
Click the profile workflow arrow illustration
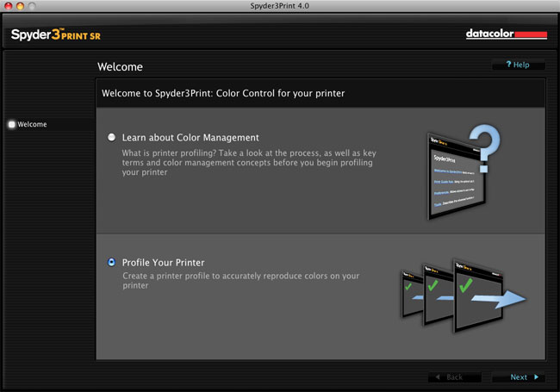[463, 296]
